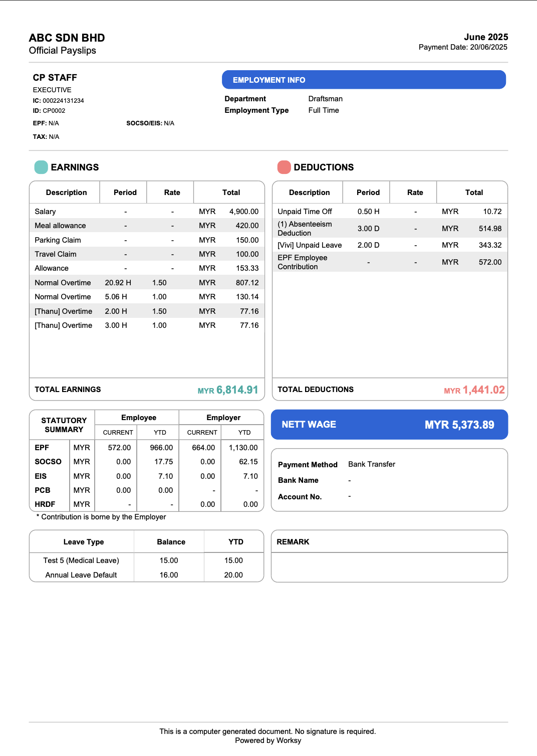Image resolution: width=537 pixels, height=756 pixels.
Task: Select the Official Payslips subtitle
Action: 63,51
